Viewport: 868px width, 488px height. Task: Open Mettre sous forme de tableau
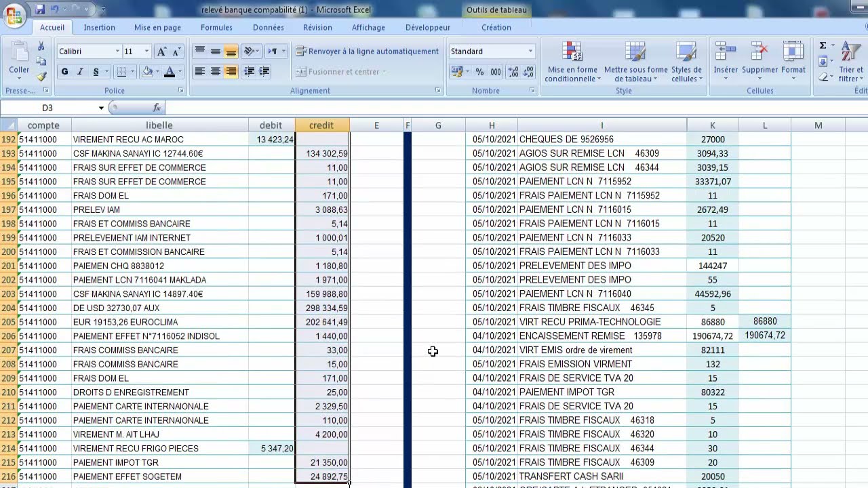tap(635, 62)
